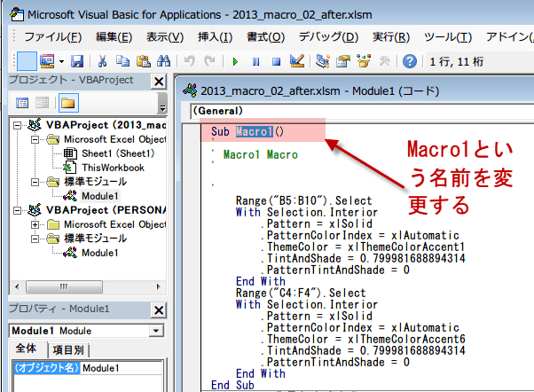Click the View Microsoft Excel toolbar icon
Image resolution: width=534 pixels, height=392 pixels.
pyautogui.click(x=27, y=62)
